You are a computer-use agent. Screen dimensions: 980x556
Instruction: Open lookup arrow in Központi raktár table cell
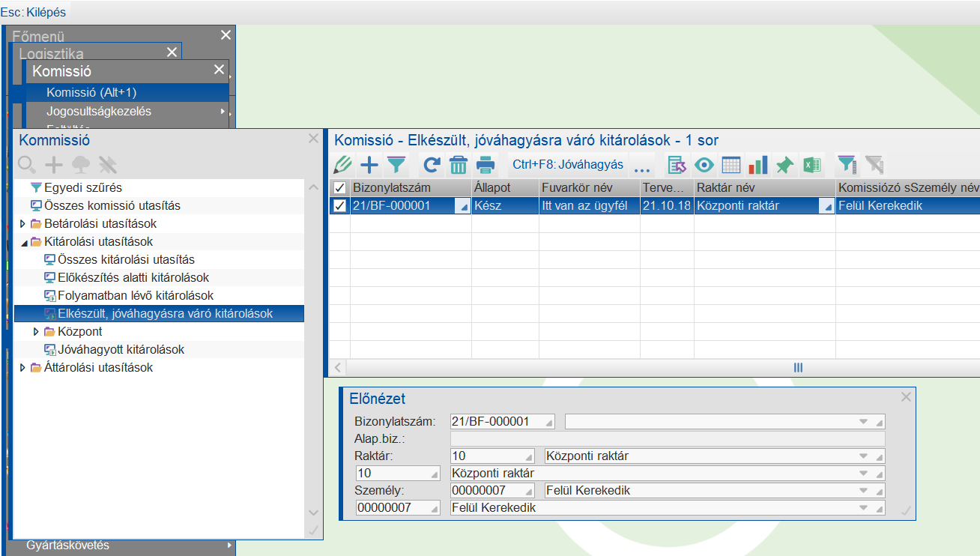827,206
